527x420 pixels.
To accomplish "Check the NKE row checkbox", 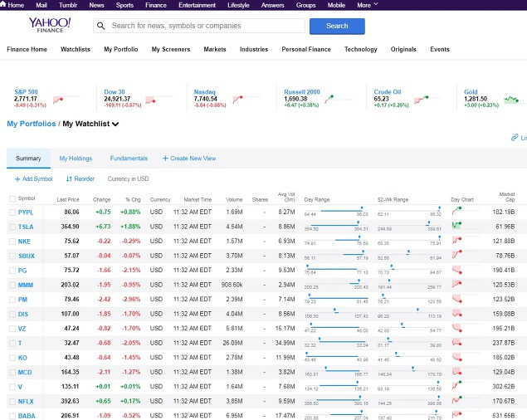I will pyautogui.click(x=12, y=242).
